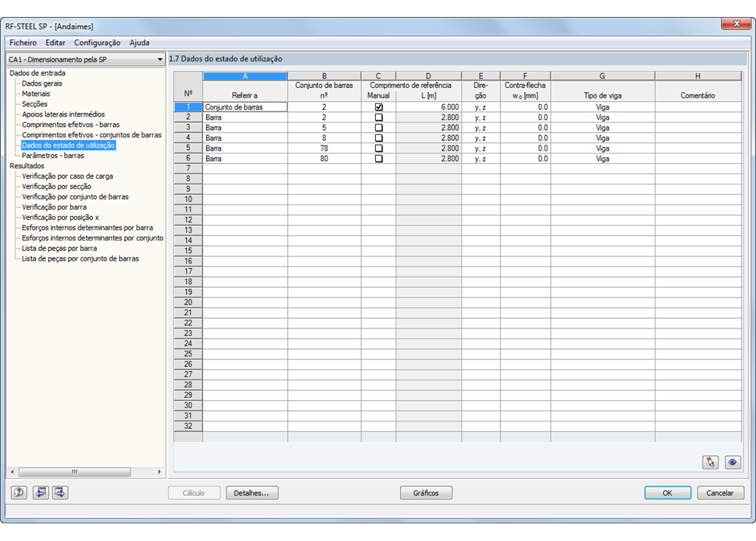Click the Resultados tree heading
Image resolution: width=756 pixels, height=541 pixels.
pyautogui.click(x=27, y=166)
